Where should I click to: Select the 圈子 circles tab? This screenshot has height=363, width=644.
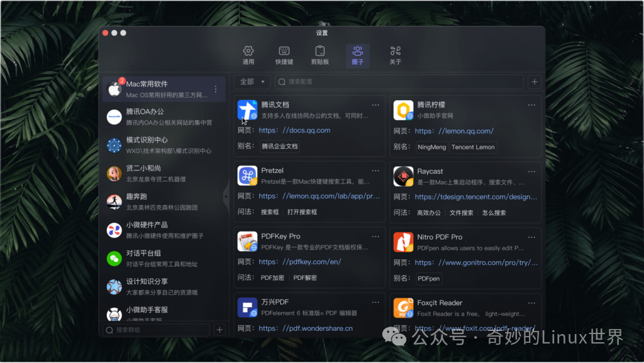click(x=357, y=55)
